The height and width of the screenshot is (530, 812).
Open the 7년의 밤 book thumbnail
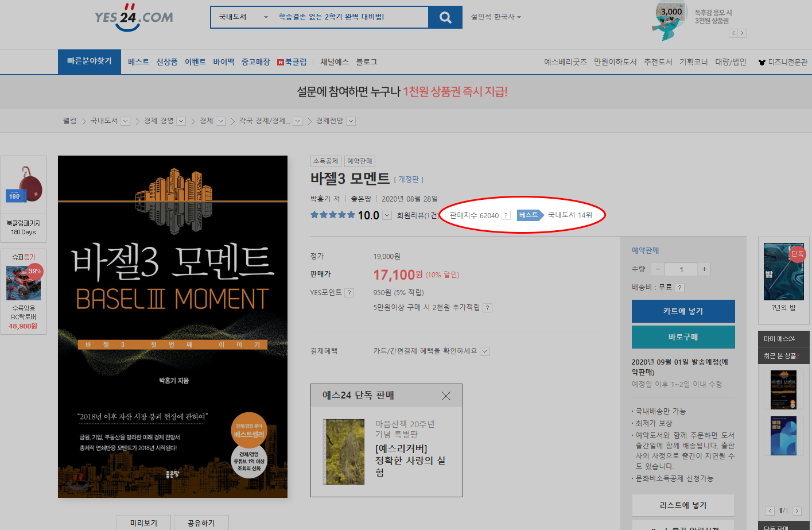click(x=784, y=272)
